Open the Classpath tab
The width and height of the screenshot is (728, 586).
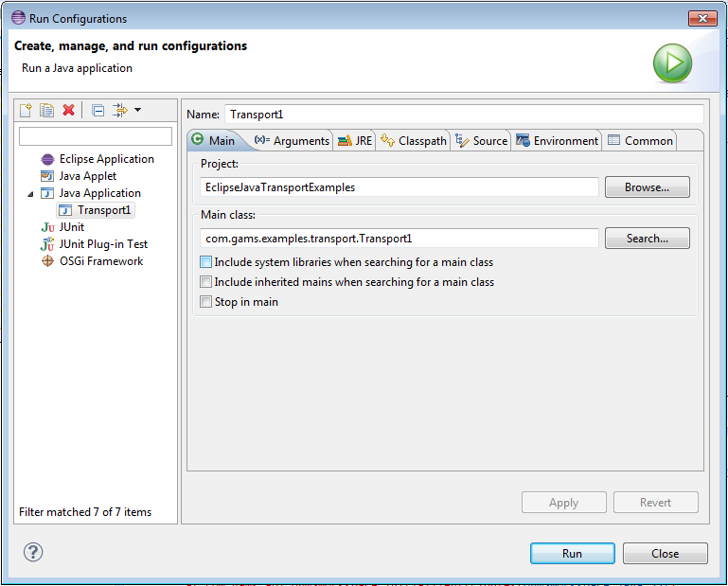pos(414,141)
